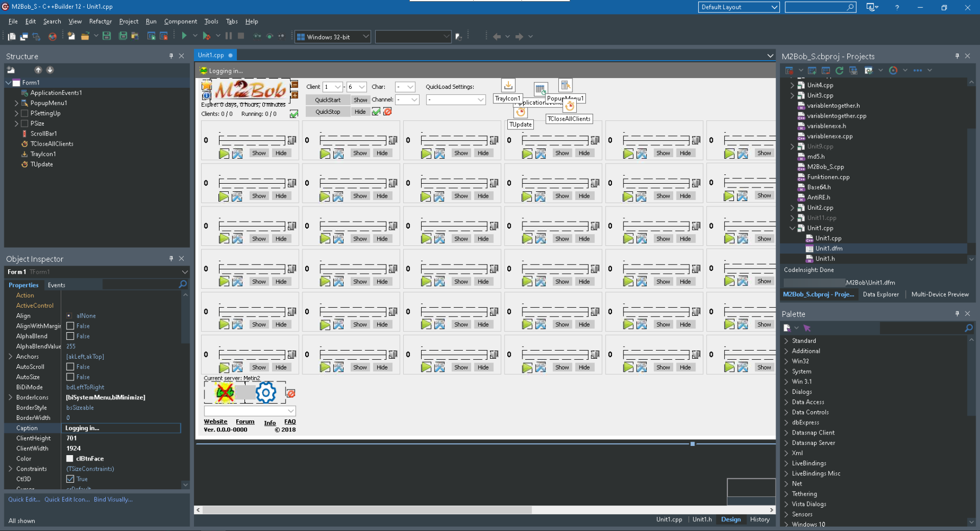Click the Website link on form
This screenshot has height=531, width=980.
[x=215, y=422]
